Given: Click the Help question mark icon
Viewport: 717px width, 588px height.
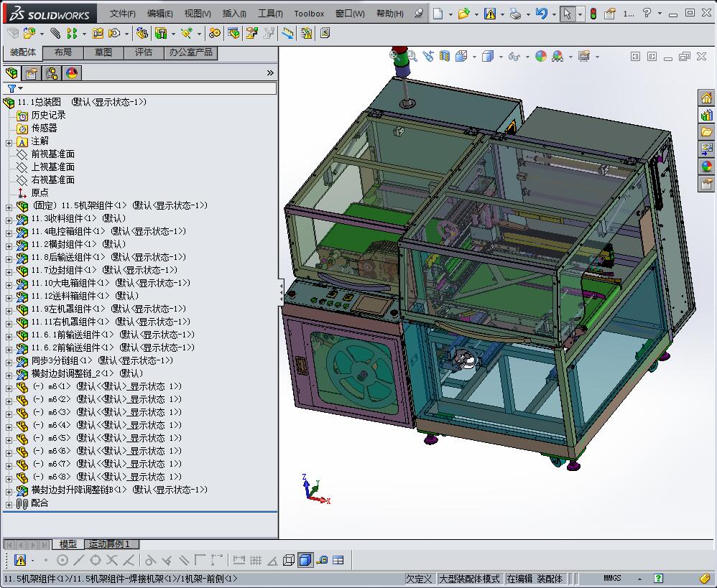Looking at the screenshot, I should 647,13.
